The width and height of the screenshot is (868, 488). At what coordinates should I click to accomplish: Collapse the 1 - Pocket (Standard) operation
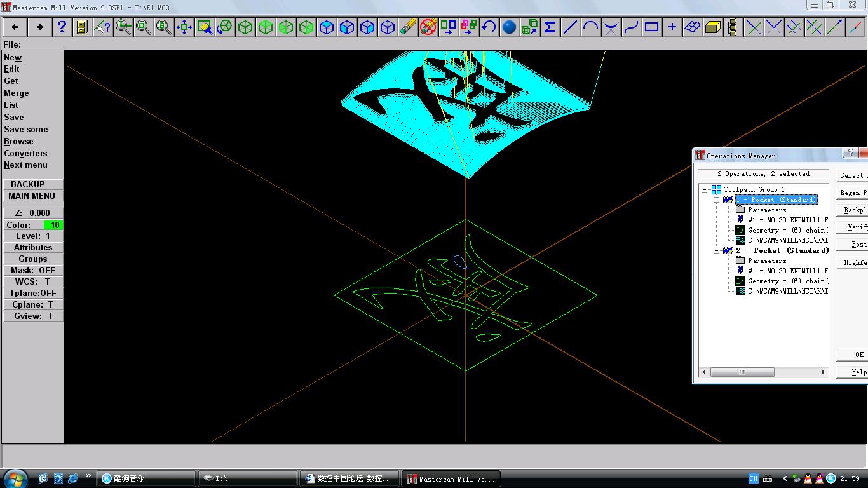click(x=716, y=200)
